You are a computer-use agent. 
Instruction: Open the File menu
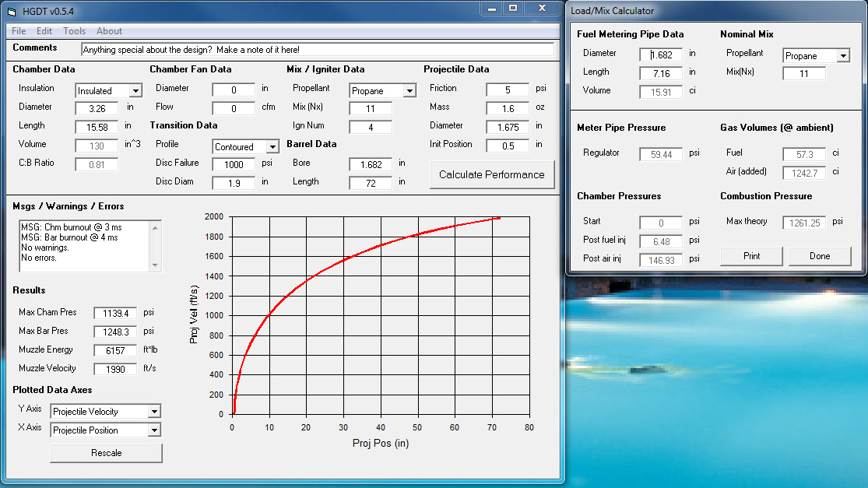click(19, 31)
